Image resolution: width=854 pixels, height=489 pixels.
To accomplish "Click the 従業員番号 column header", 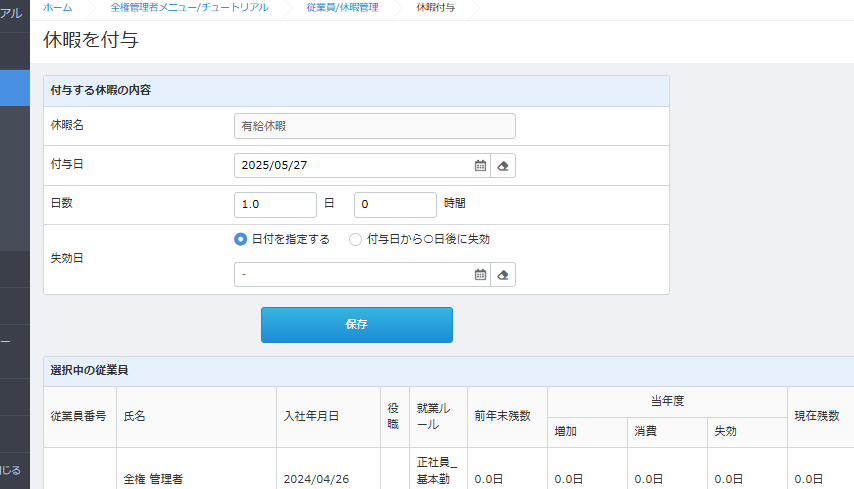I will point(78,416).
